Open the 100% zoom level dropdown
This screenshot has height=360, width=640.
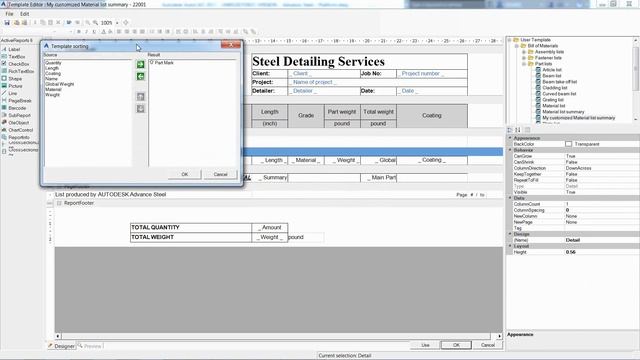[x=117, y=23]
